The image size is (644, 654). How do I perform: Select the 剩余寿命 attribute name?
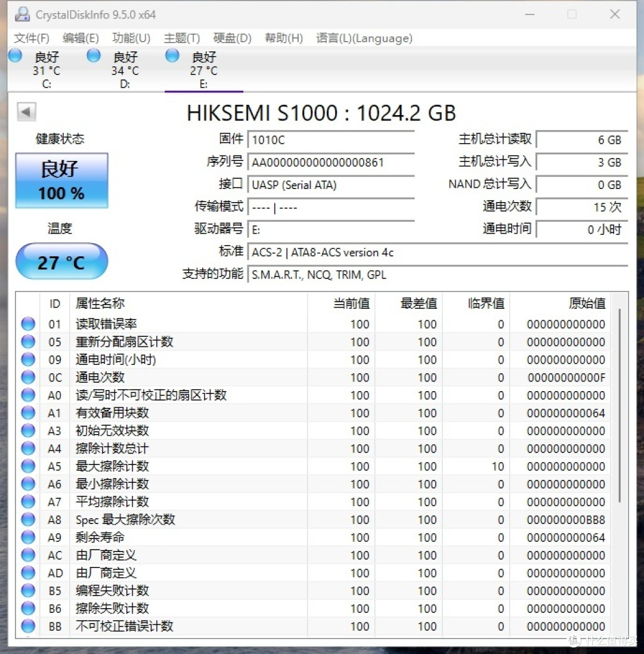click(x=100, y=537)
